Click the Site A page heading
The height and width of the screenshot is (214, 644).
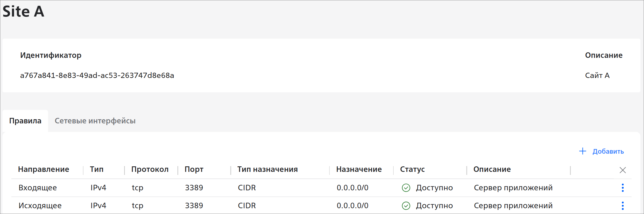pos(23,12)
